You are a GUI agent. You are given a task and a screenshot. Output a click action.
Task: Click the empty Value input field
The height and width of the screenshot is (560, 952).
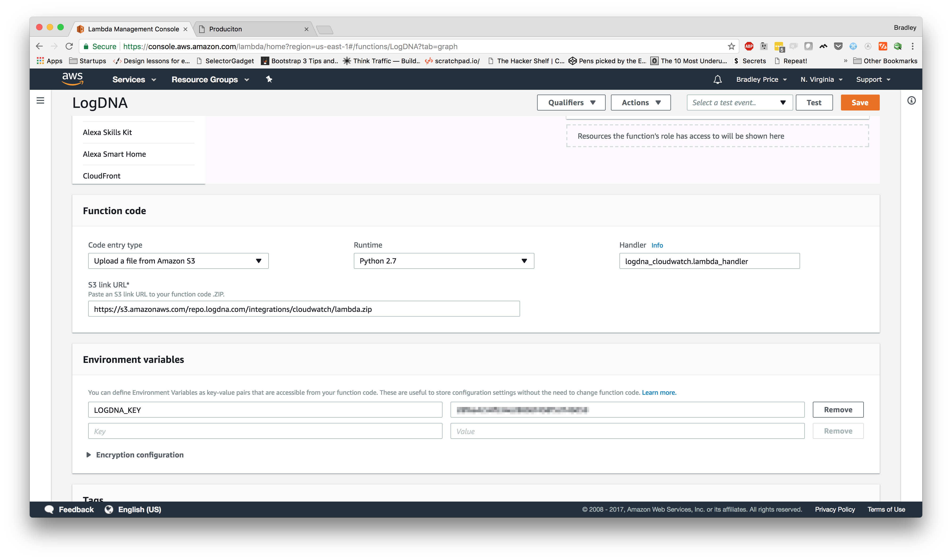[627, 431]
